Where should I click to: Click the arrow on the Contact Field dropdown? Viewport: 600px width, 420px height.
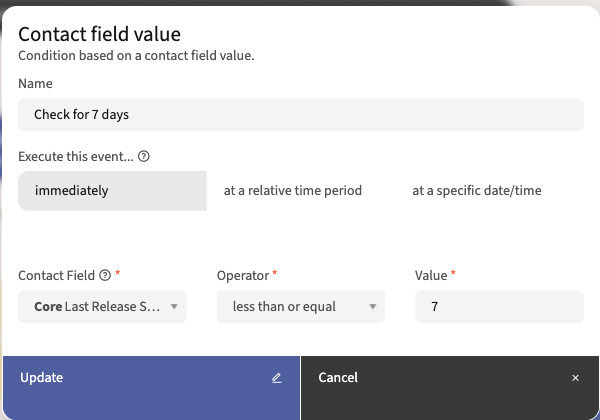174,307
